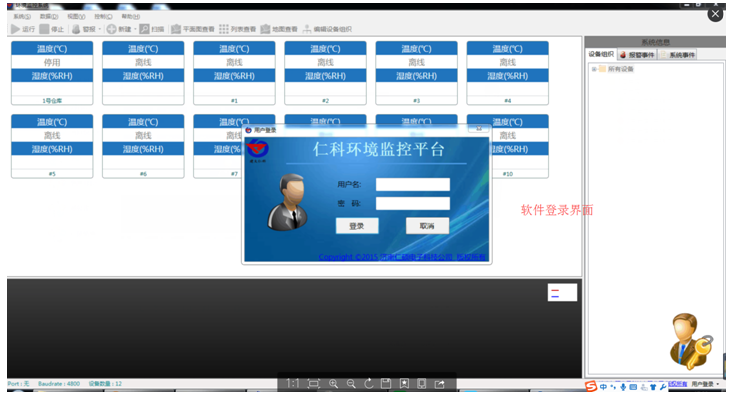Click the fit-to-screen viewer icon

313,384
